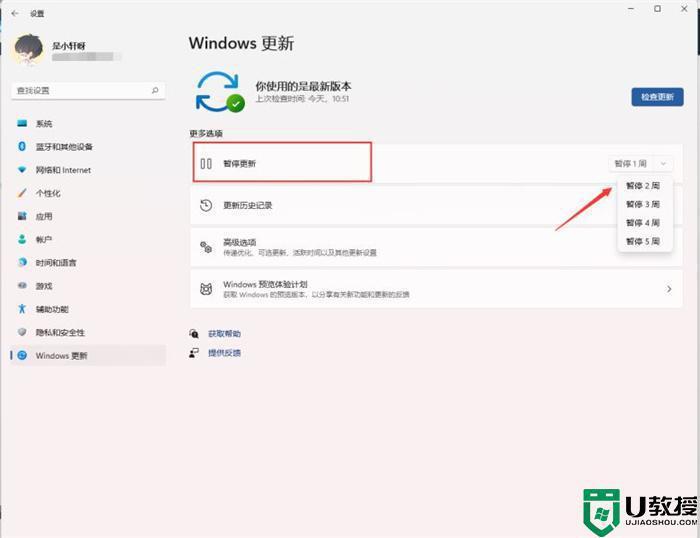Open 高级选项 row
This screenshot has width=700, height=538.
(437, 247)
